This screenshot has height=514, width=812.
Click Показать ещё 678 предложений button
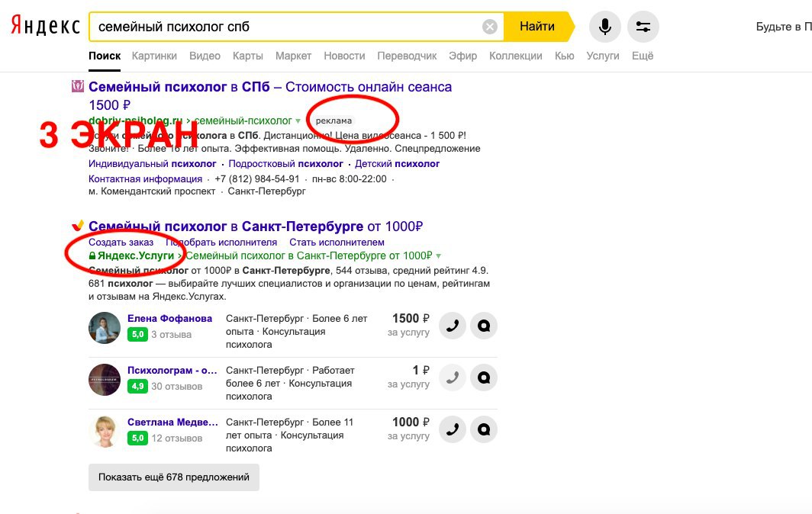tap(173, 477)
